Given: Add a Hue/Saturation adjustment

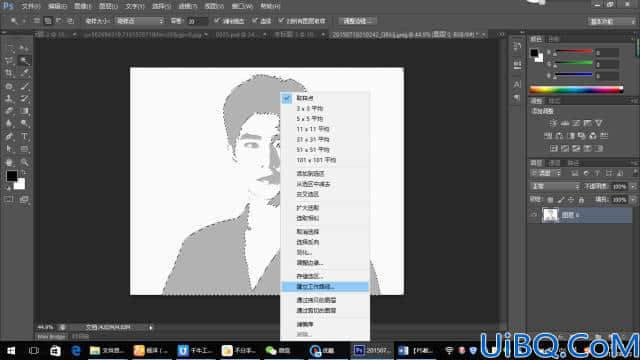Looking at the screenshot, I should tap(548, 136).
